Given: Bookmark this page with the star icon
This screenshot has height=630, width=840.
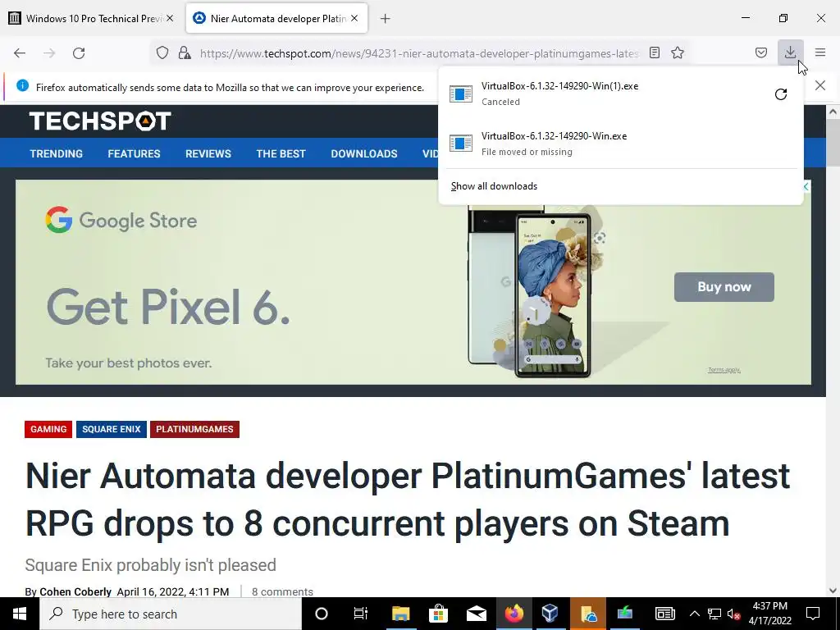Looking at the screenshot, I should point(678,52).
